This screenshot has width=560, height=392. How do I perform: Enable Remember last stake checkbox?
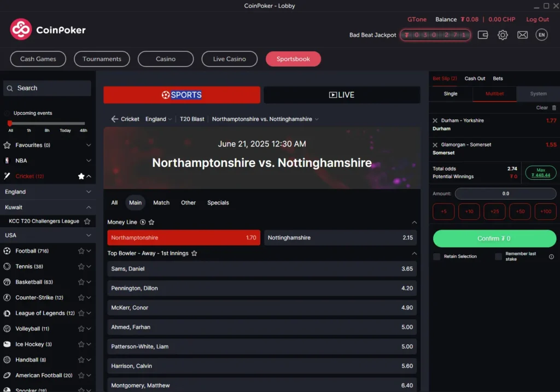(x=498, y=256)
